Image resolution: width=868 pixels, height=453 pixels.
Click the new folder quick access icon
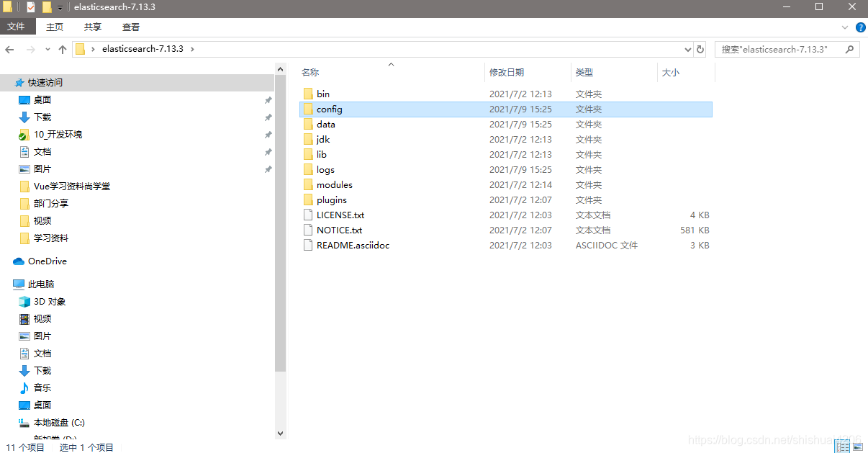tap(47, 7)
